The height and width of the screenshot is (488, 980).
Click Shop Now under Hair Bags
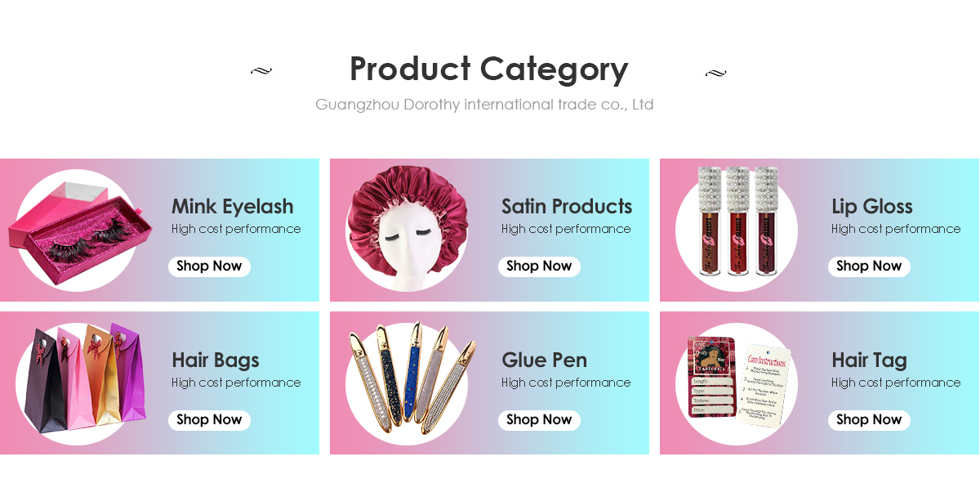click(x=209, y=420)
